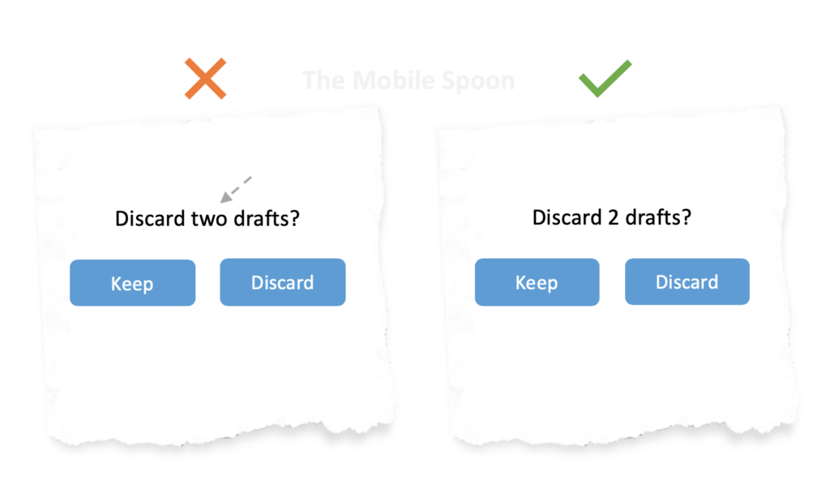
Task: Click the word "The" in the watermark
Action: pyautogui.click(x=321, y=81)
